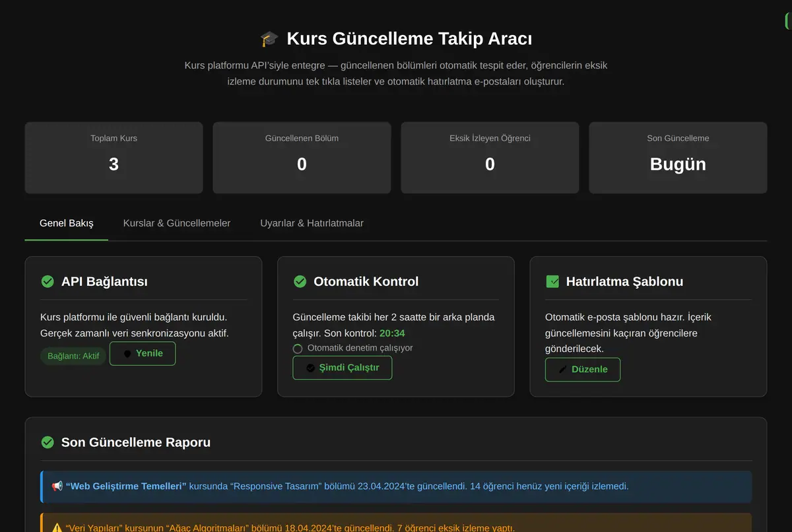The width and height of the screenshot is (792, 532).
Task: Click the checkbox icon beside Hatırlatma Şablonu
Action: click(x=552, y=282)
